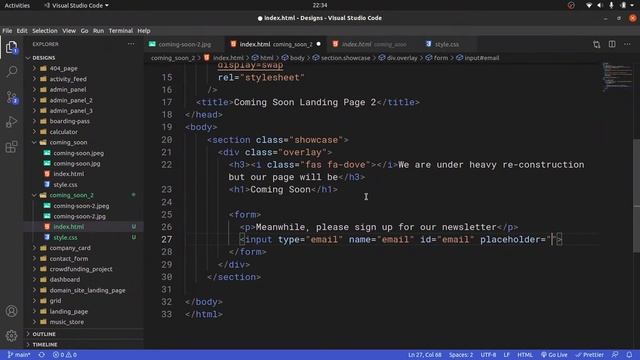Select the dashboard folder
The height and width of the screenshot is (360, 640).
click(64, 280)
